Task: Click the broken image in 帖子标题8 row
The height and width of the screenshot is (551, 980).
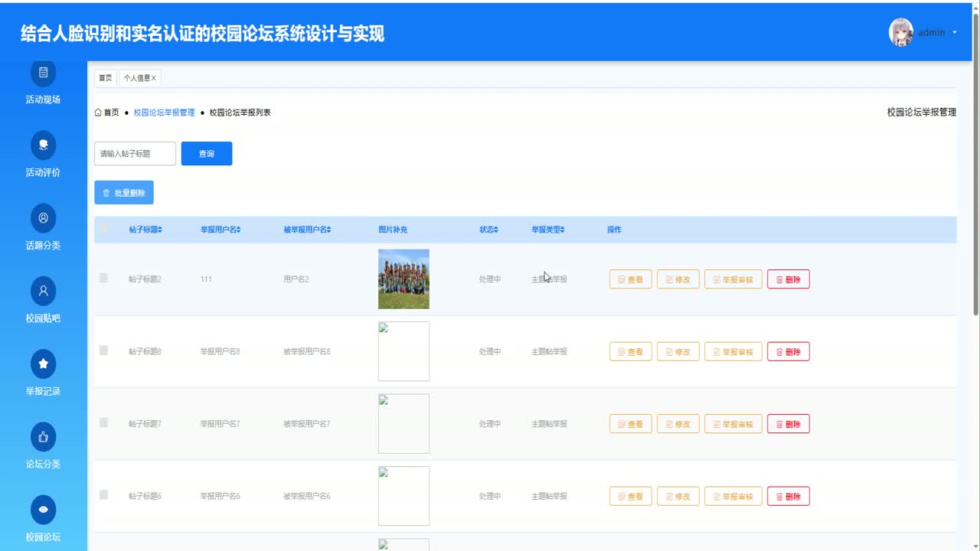Action: pos(403,351)
